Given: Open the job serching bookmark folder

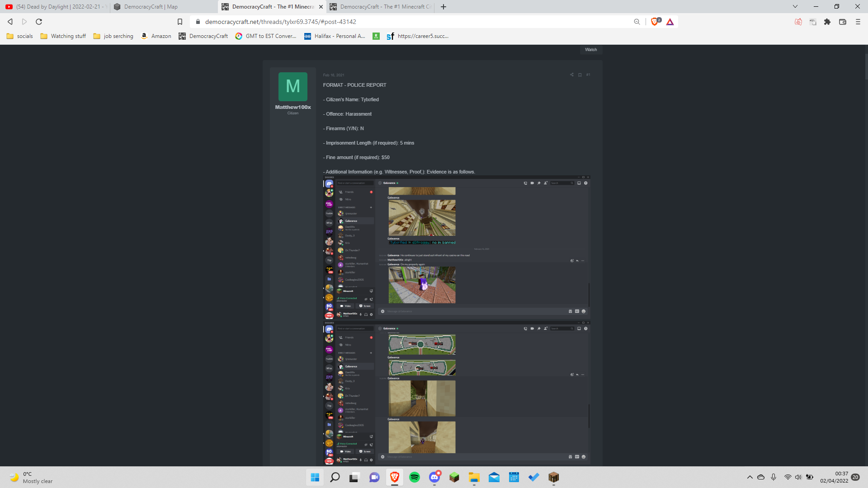Looking at the screenshot, I should 113,36.
